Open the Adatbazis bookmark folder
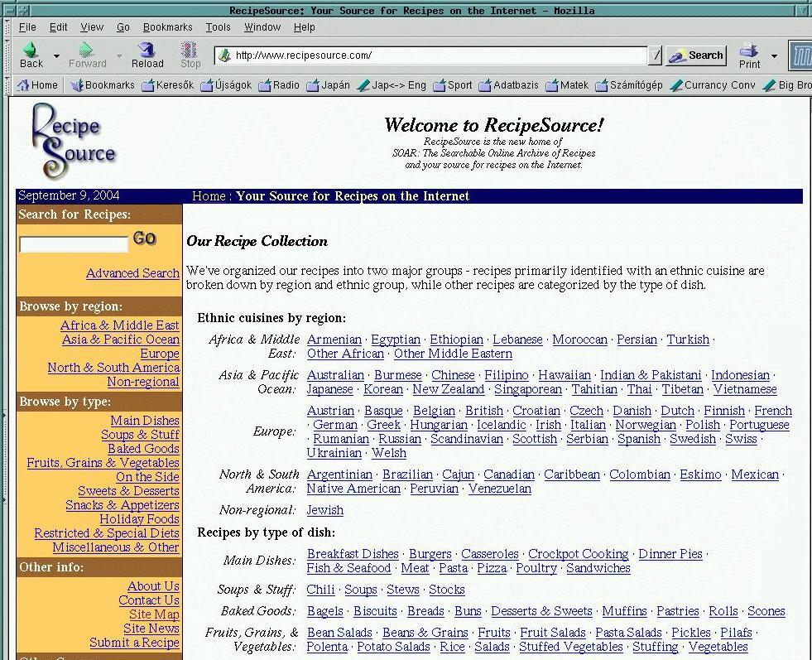Image resolution: width=812 pixels, height=660 pixels. tap(508, 85)
